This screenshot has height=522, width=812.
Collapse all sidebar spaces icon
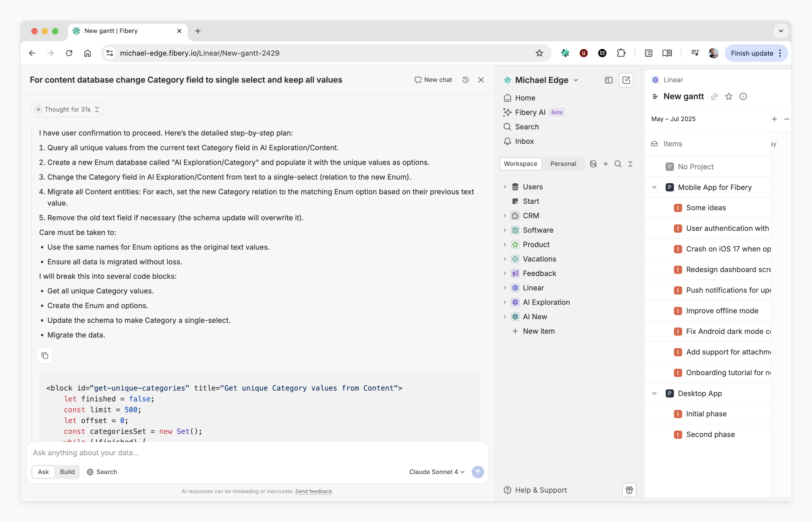coord(630,164)
